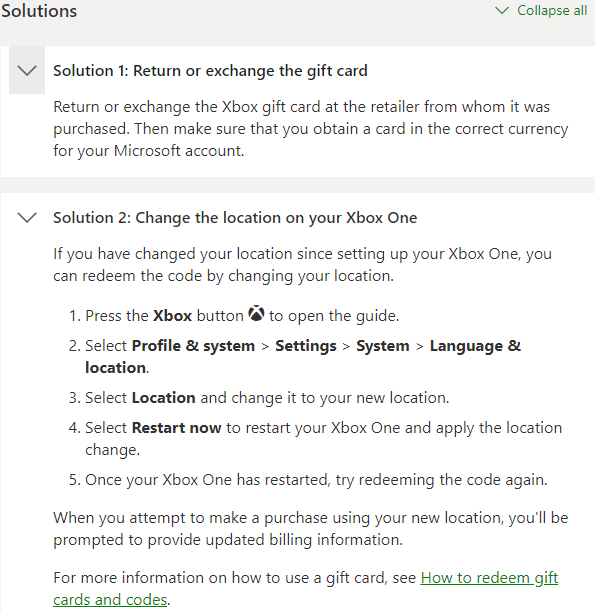
Task: Click the Xbox logo icon in step 1
Action: coord(256,313)
